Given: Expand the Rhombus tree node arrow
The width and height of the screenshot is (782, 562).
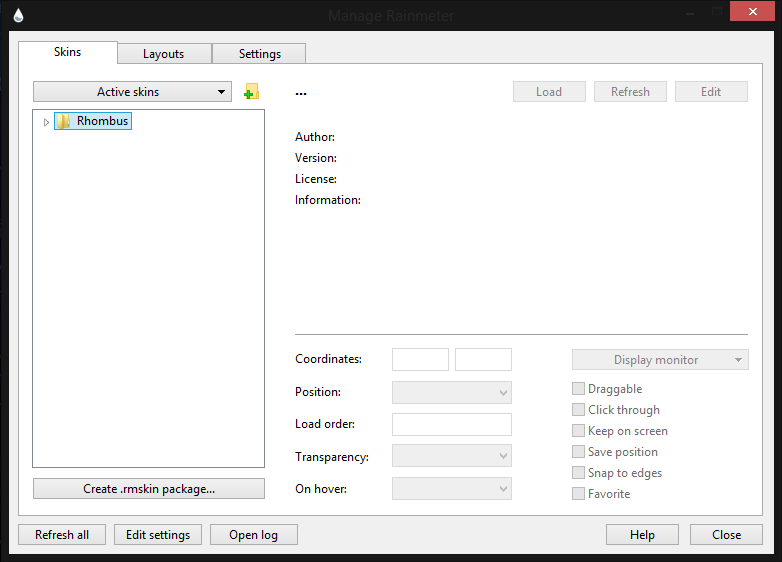Looking at the screenshot, I should click(x=46, y=122).
